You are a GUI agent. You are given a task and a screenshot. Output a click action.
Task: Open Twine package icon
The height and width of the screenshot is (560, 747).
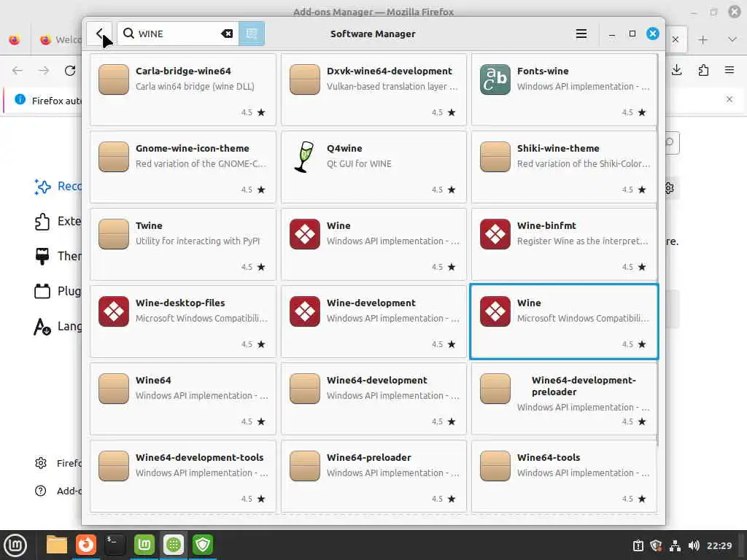click(113, 234)
